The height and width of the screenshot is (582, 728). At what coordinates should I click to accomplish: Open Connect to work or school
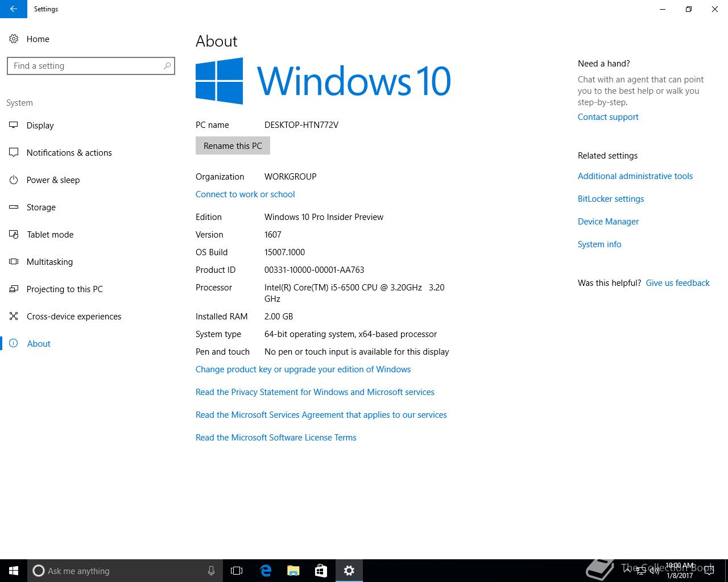(x=245, y=194)
